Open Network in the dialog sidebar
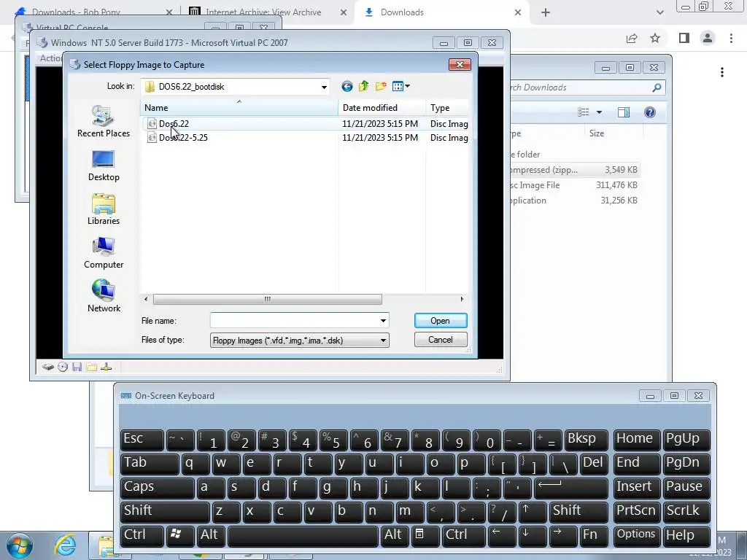The width and height of the screenshot is (747, 560). (x=104, y=296)
